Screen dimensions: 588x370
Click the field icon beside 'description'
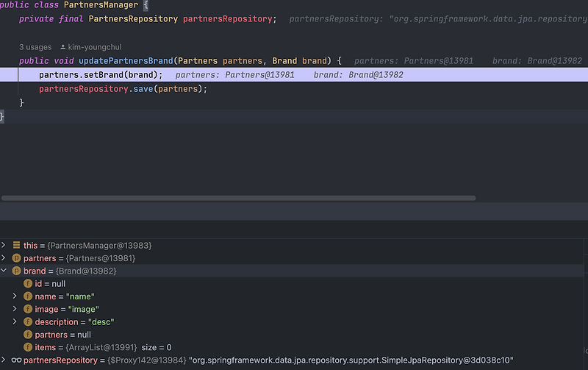coord(28,322)
